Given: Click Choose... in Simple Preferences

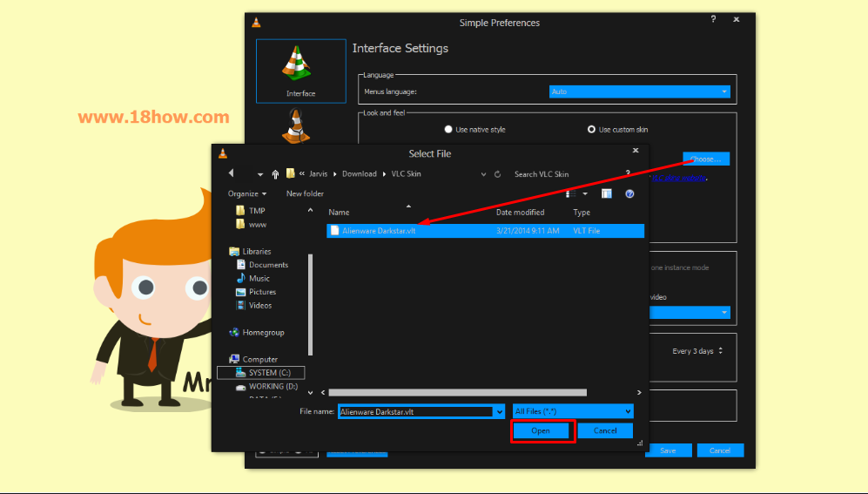Looking at the screenshot, I should (706, 159).
